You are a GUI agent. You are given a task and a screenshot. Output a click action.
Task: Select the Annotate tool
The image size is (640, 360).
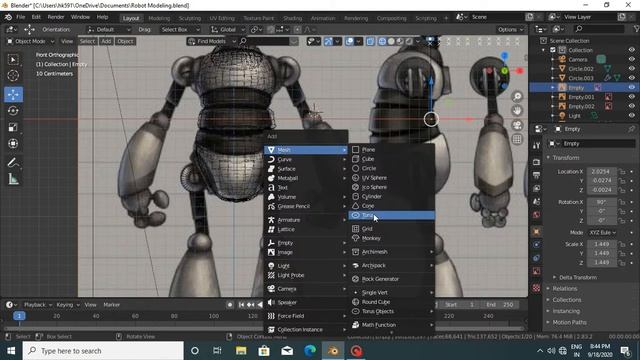(13, 163)
